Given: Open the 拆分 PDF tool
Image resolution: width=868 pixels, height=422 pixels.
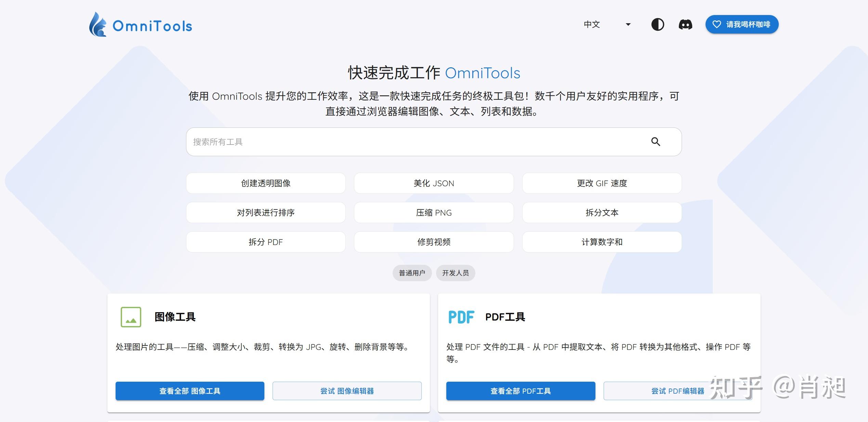Looking at the screenshot, I should tap(266, 242).
